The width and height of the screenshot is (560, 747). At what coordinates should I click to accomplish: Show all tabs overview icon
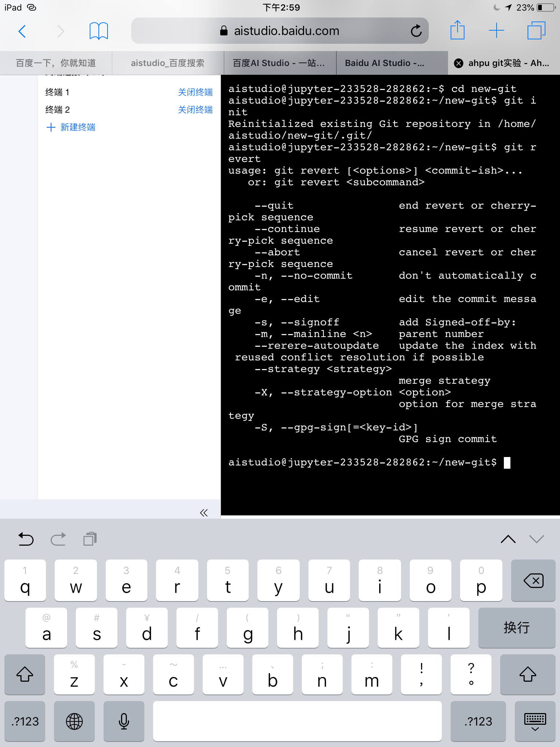pyautogui.click(x=536, y=31)
